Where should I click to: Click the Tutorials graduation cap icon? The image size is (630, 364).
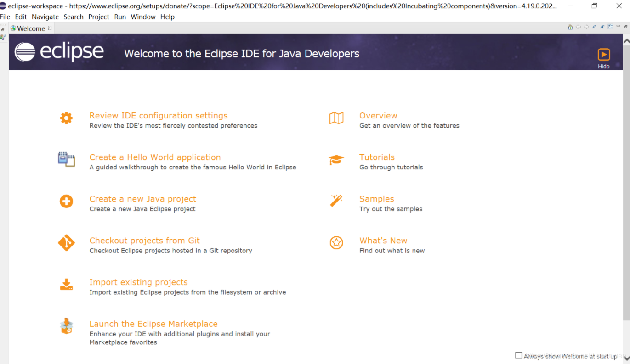coord(336,160)
